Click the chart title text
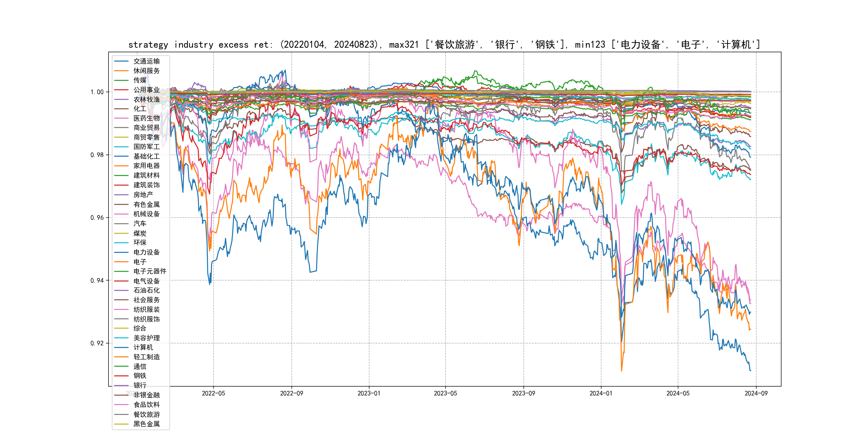Image resolution: width=868 pixels, height=434 pixels. (x=444, y=44)
